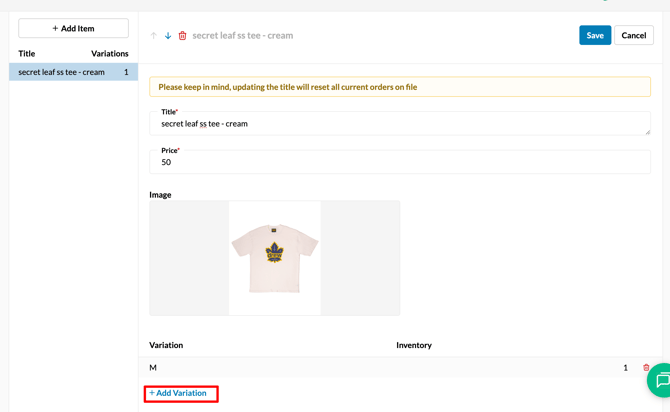
Task: Grab the Title textarea resize handle
Action: pyautogui.click(x=647, y=132)
